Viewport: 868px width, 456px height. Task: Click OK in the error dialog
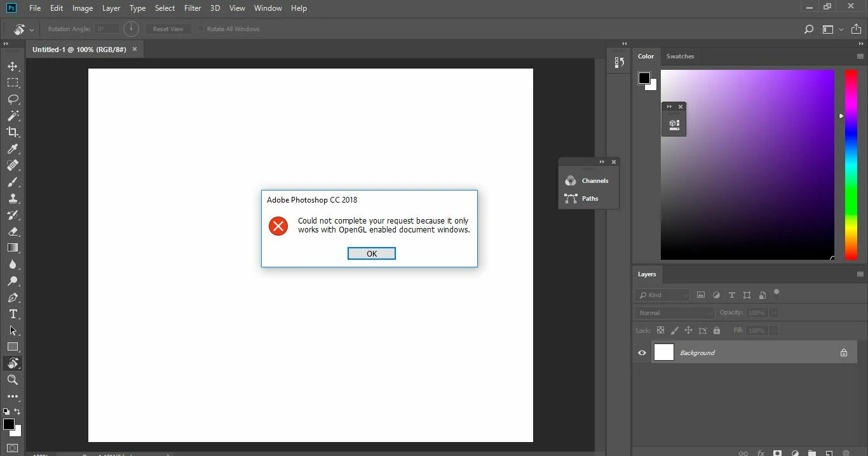pos(372,253)
